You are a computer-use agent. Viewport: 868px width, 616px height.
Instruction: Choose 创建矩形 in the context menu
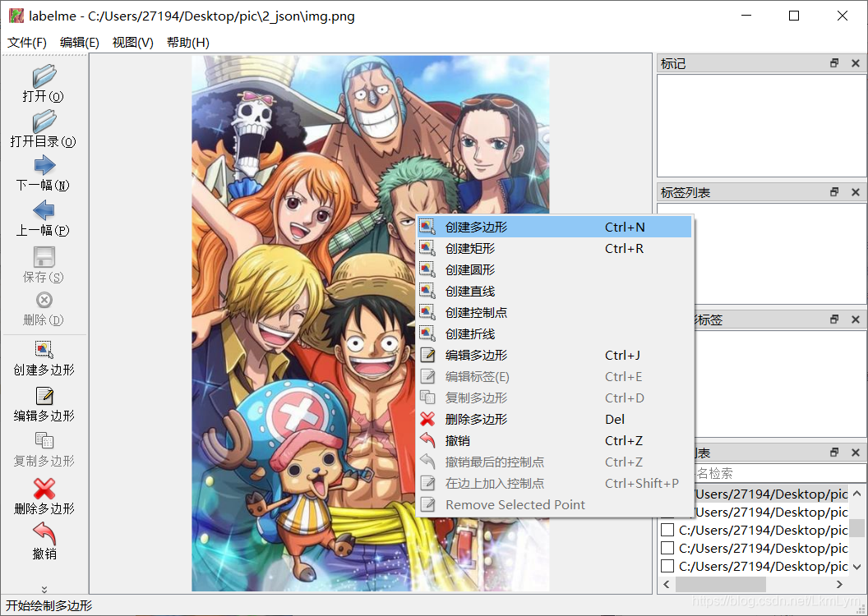coord(554,248)
